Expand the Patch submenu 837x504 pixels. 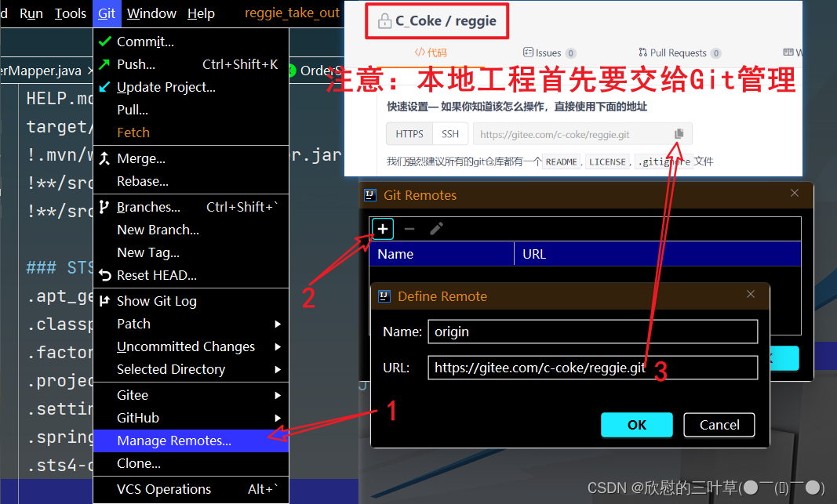coord(191,324)
